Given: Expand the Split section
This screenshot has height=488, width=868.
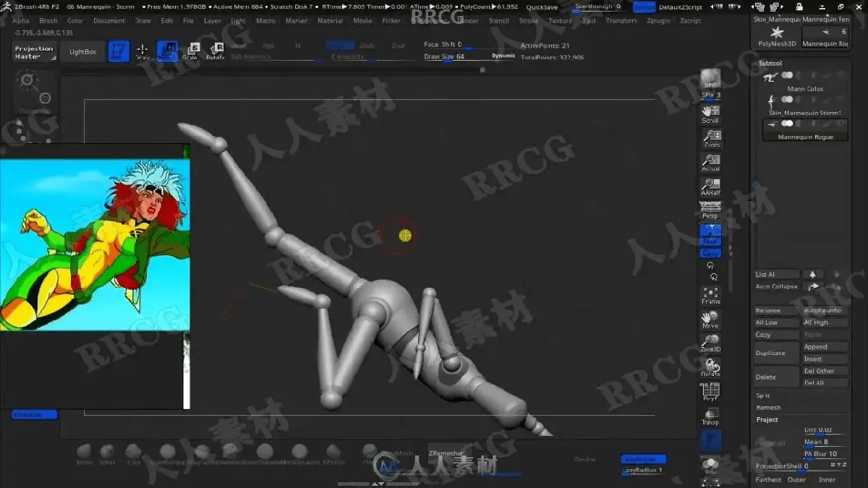Looking at the screenshot, I should (763, 395).
